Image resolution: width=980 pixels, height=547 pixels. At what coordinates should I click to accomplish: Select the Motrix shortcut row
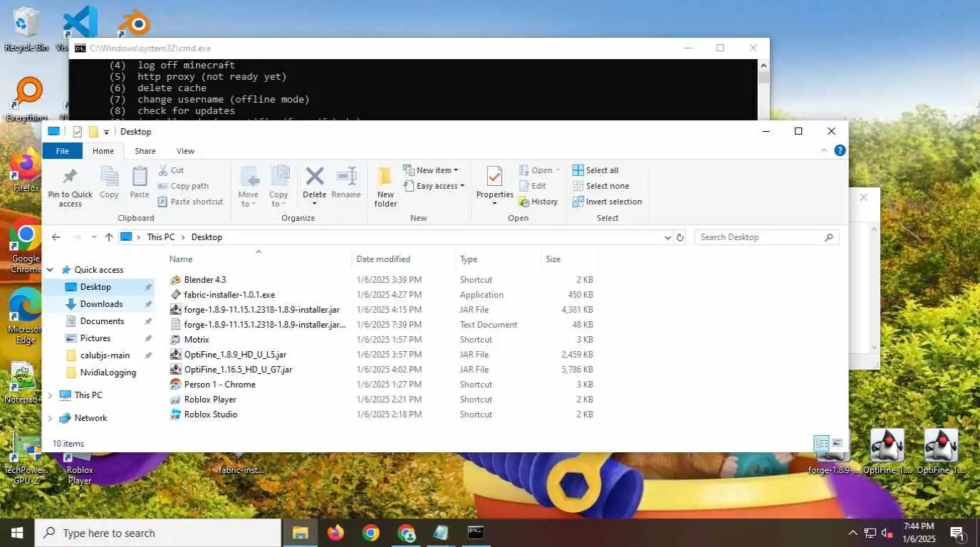[x=382, y=340]
